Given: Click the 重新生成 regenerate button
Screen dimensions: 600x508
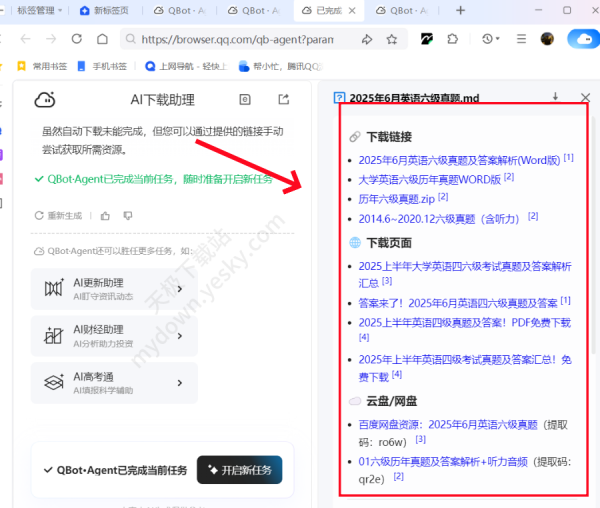Looking at the screenshot, I should coord(59,215).
